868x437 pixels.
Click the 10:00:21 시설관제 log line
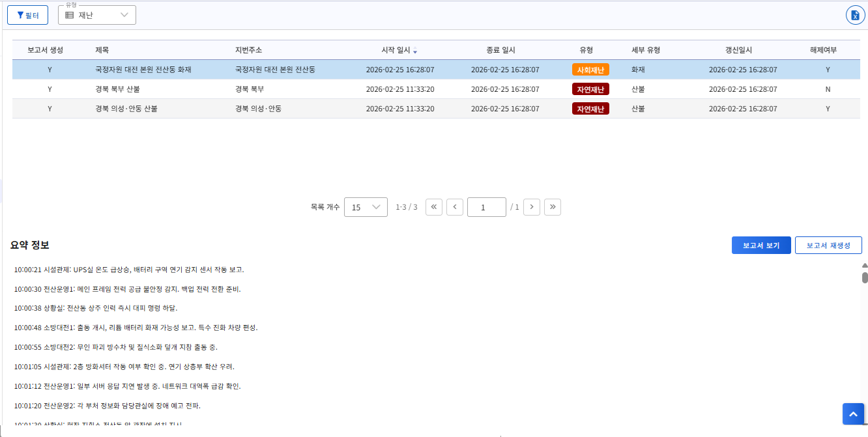pos(129,269)
